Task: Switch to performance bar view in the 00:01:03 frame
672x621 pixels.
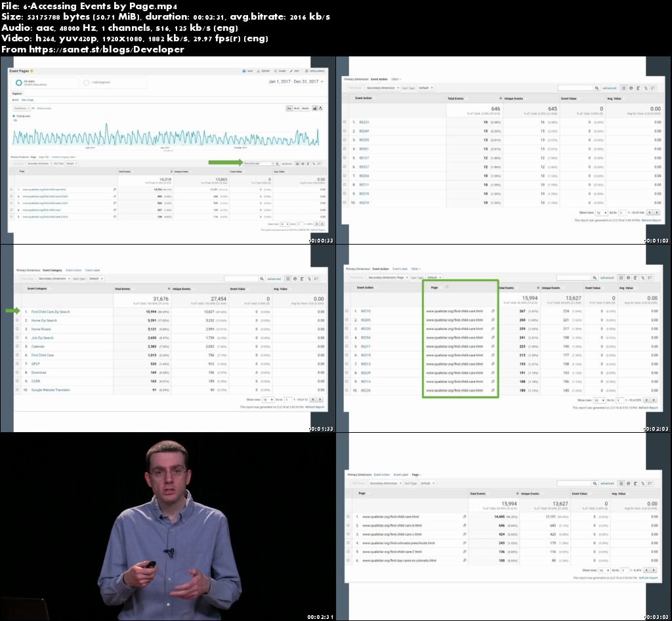Action: [638, 89]
